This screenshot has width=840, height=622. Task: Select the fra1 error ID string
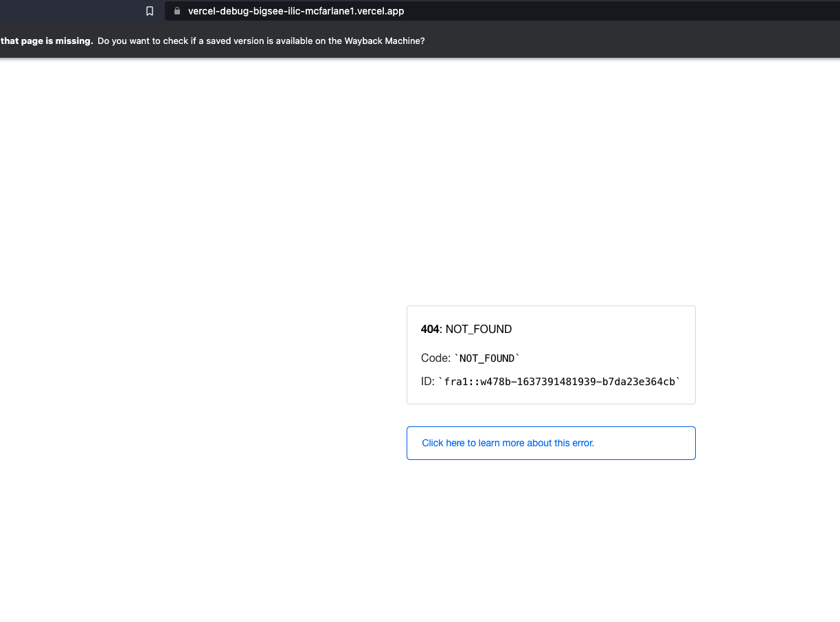[x=560, y=381]
